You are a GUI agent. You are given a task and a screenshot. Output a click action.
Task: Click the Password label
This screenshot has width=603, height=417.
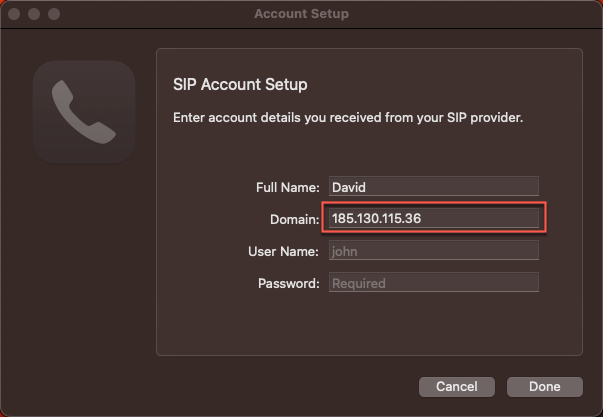pyautogui.click(x=288, y=283)
